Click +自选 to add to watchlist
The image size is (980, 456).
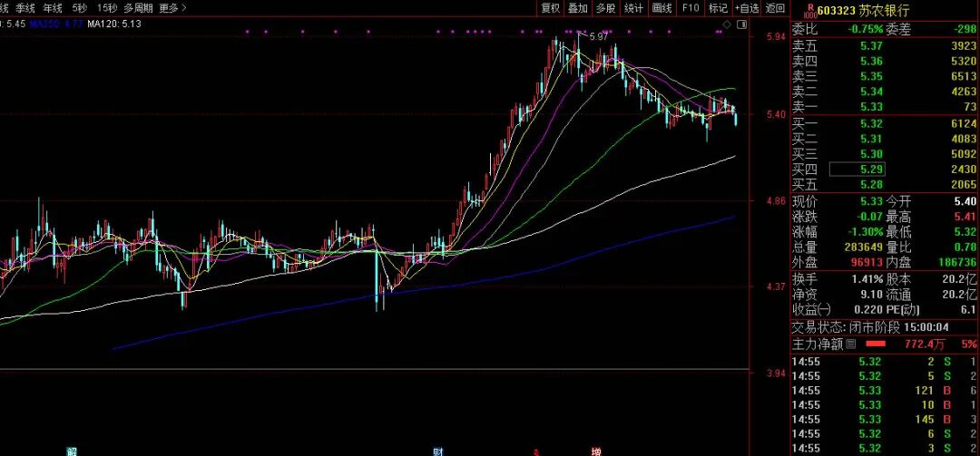[747, 8]
